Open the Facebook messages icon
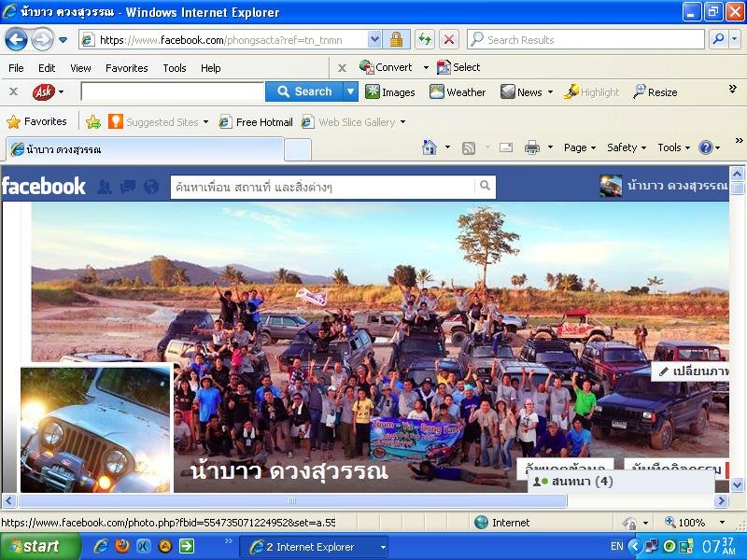The height and width of the screenshot is (560, 747). [x=128, y=187]
